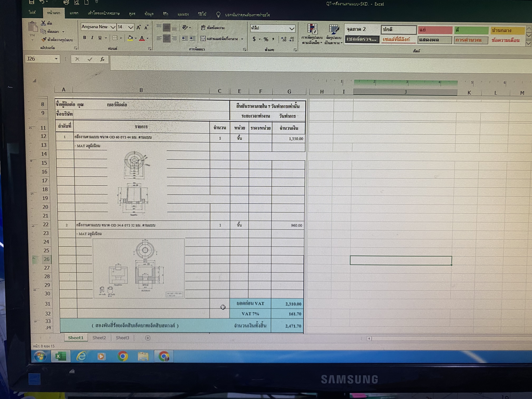Expand the fill color dropdown arrow

136,38
